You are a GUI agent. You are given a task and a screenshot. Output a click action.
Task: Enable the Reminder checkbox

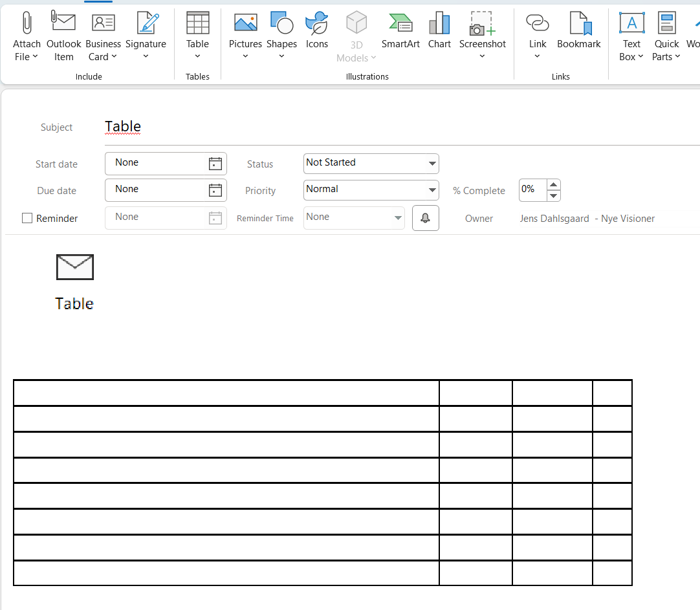point(27,218)
